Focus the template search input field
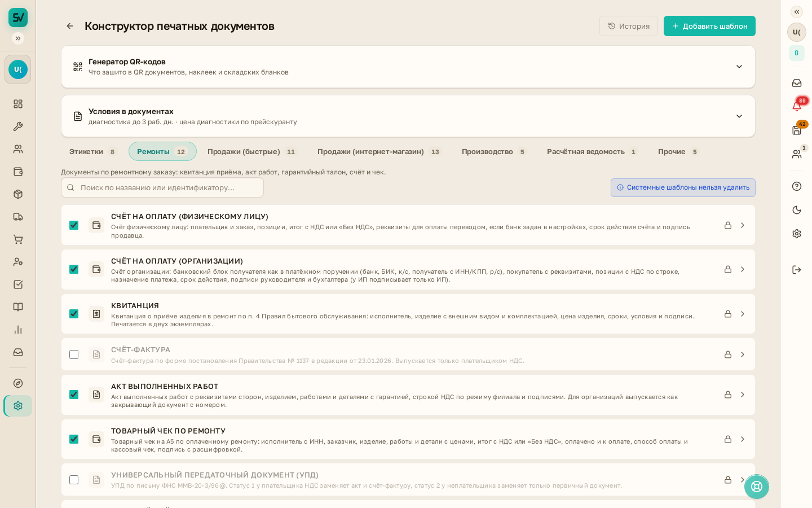This screenshot has height=508, width=812. click(x=162, y=187)
